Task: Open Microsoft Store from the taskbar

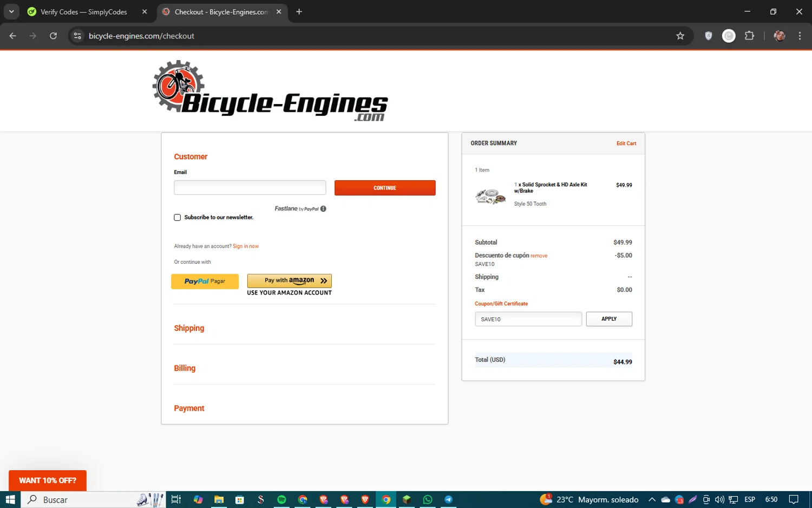Action: (x=239, y=499)
